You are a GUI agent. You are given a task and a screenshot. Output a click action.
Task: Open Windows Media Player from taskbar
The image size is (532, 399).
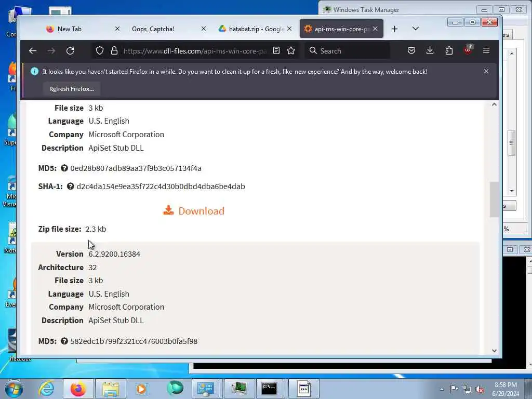click(x=141, y=389)
